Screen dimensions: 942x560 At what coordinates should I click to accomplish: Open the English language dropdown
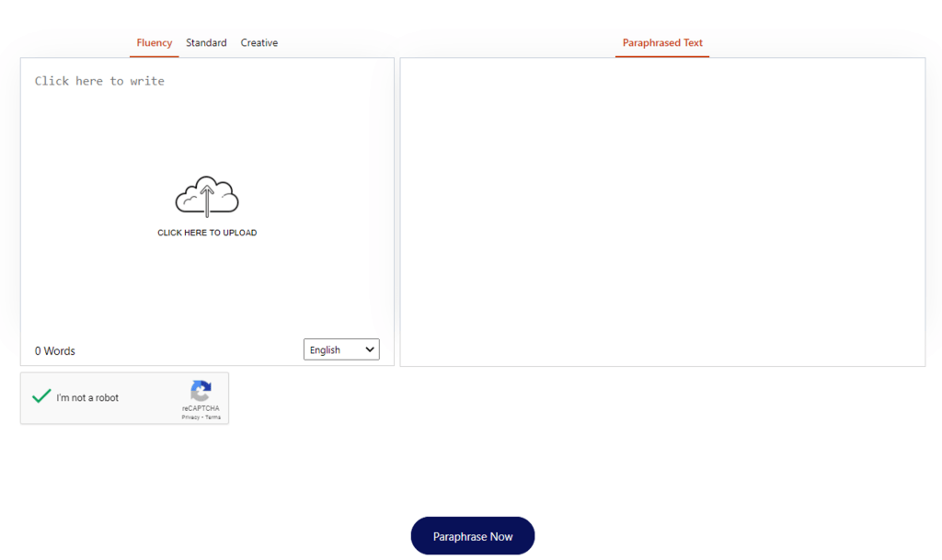[340, 349]
